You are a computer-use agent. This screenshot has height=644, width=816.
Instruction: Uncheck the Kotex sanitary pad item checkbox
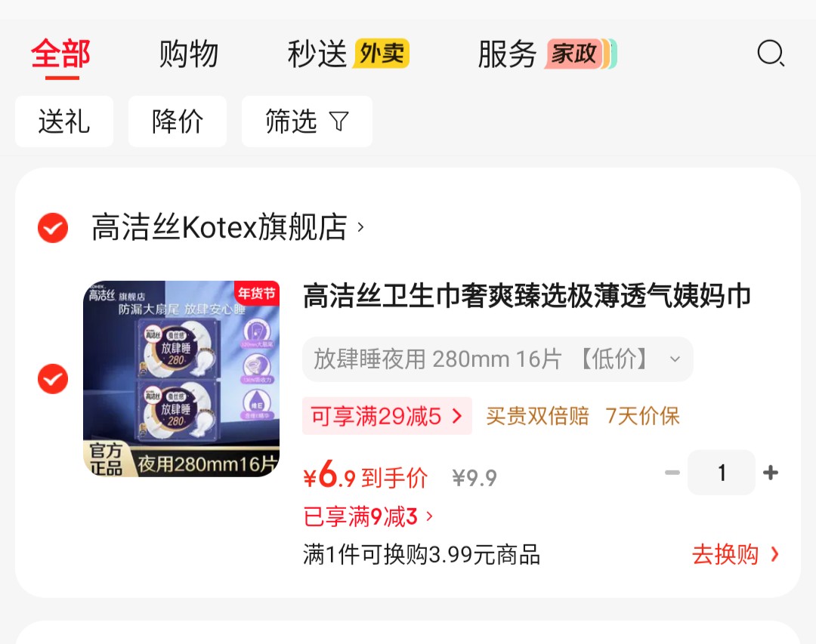pyautogui.click(x=53, y=379)
